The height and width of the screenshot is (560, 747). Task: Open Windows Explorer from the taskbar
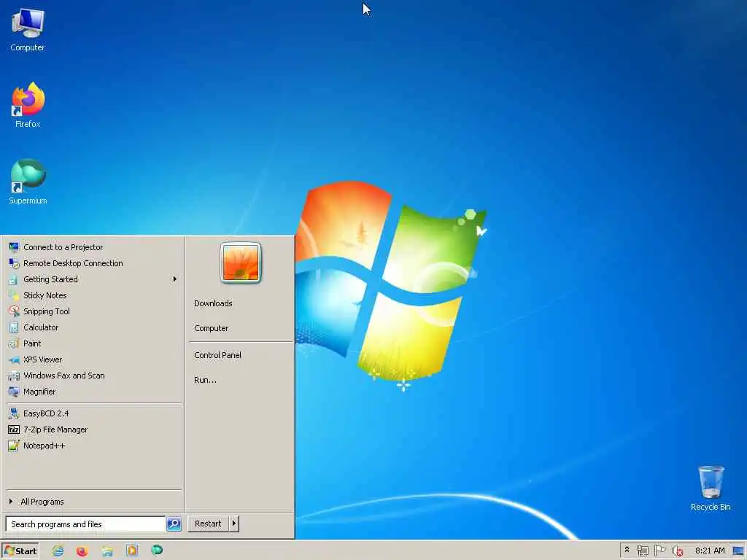pos(107,551)
